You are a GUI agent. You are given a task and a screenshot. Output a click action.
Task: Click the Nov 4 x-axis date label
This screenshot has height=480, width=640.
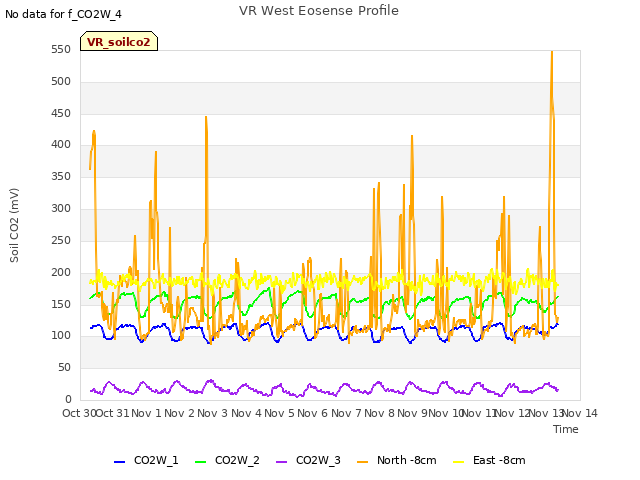pos(246,413)
